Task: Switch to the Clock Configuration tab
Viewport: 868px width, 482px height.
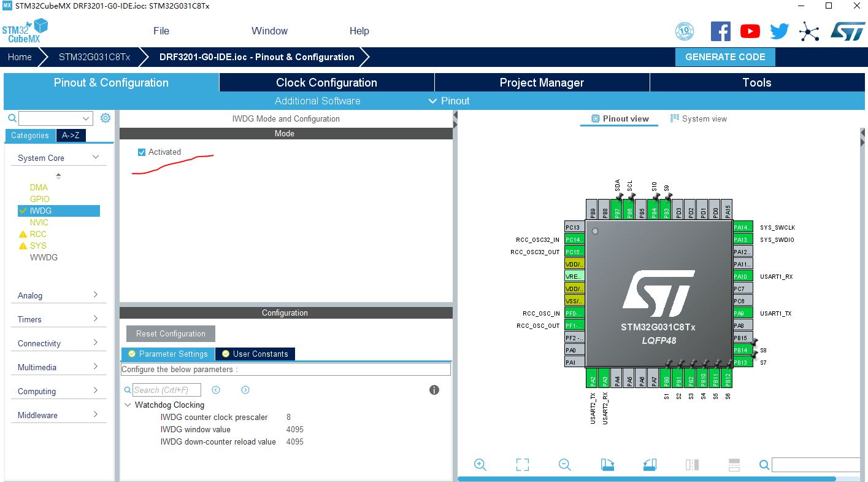Action: (326, 82)
